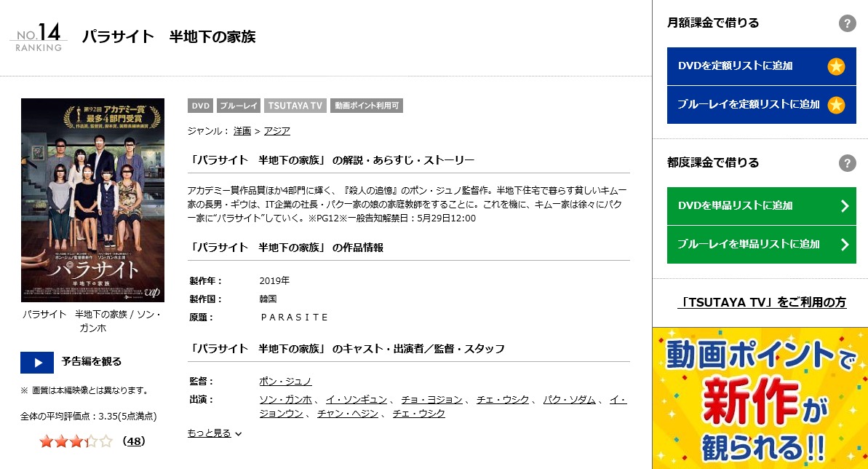
Task: Click the 予告編を観る text
Action: coord(92,361)
